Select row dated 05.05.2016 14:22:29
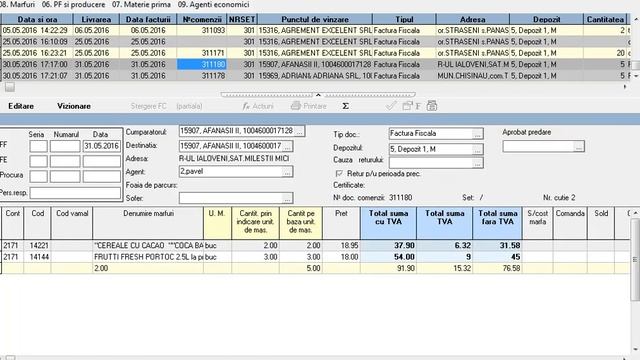Screen dimensions: 640x360 (314, 31)
